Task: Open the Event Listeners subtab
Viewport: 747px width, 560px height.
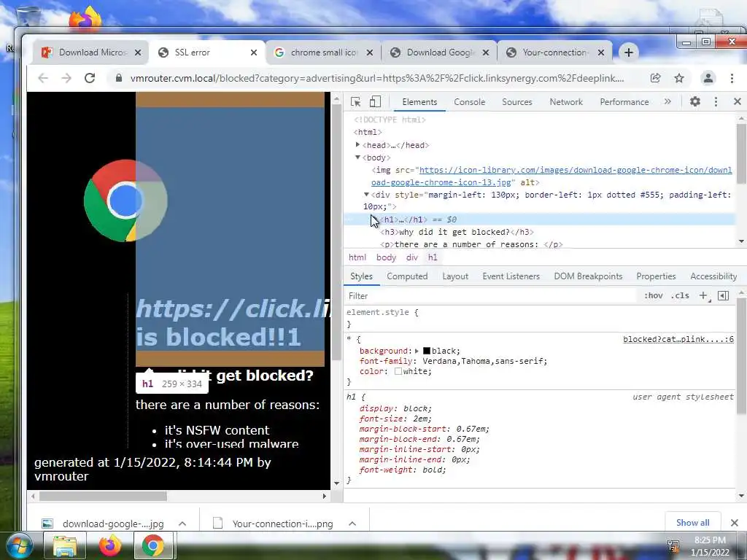Action: pos(511,276)
